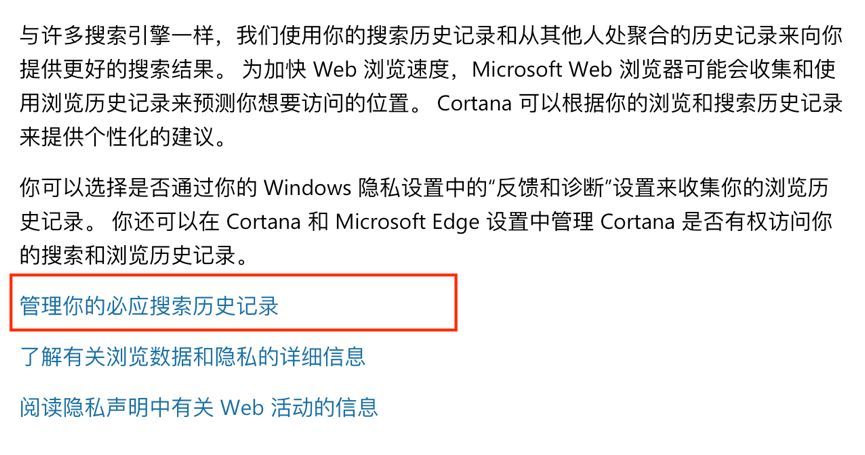Image resolution: width=865 pixels, height=455 pixels.
Task: Click the phrase "管理 Cortana 是否有权访问"
Action: (663, 222)
